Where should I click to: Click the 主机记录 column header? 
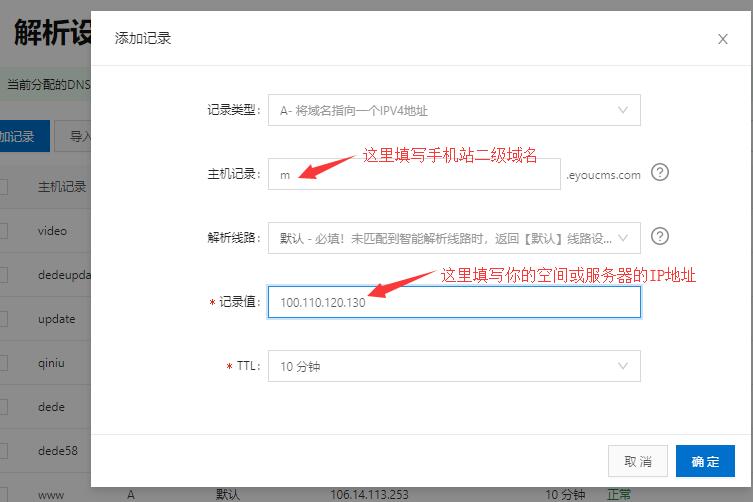pyautogui.click(x=62, y=187)
